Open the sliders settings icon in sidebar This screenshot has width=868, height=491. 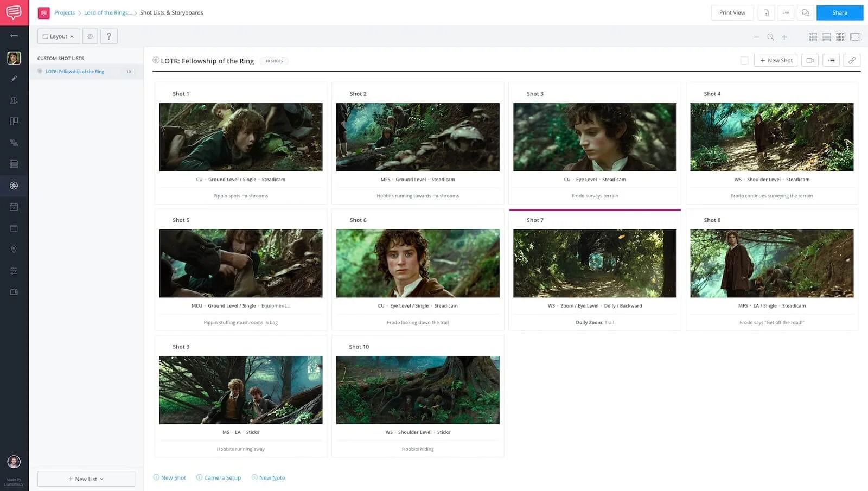pos(14,271)
